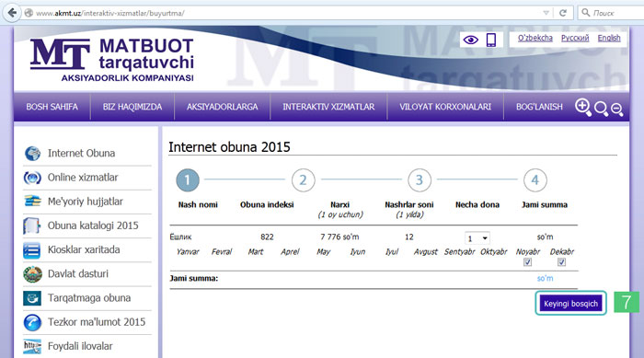Click the Online xizmatlar icon
The image size is (644, 358).
pos(32,178)
